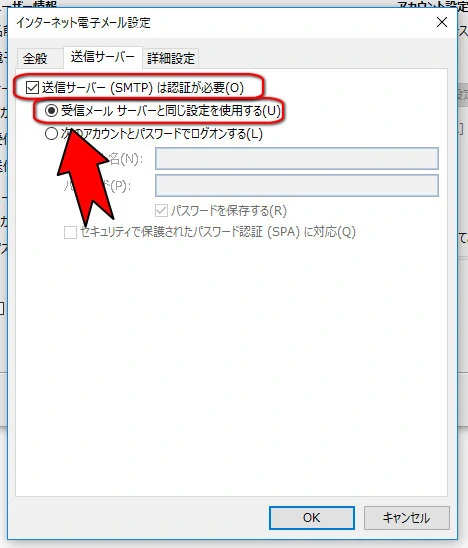Confirm settings with the OK button
This screenshot has height=548, width=468.
click(x=312, y=518)
